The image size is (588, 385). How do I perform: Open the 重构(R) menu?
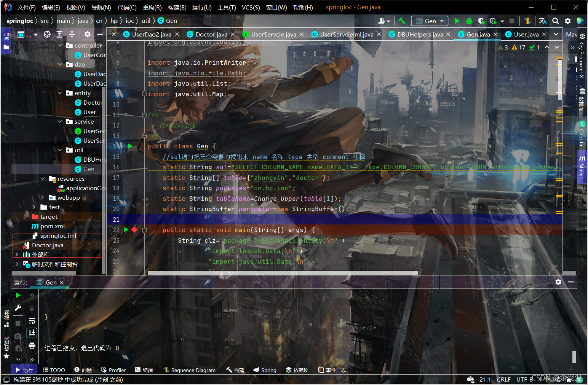pos(152,7)
